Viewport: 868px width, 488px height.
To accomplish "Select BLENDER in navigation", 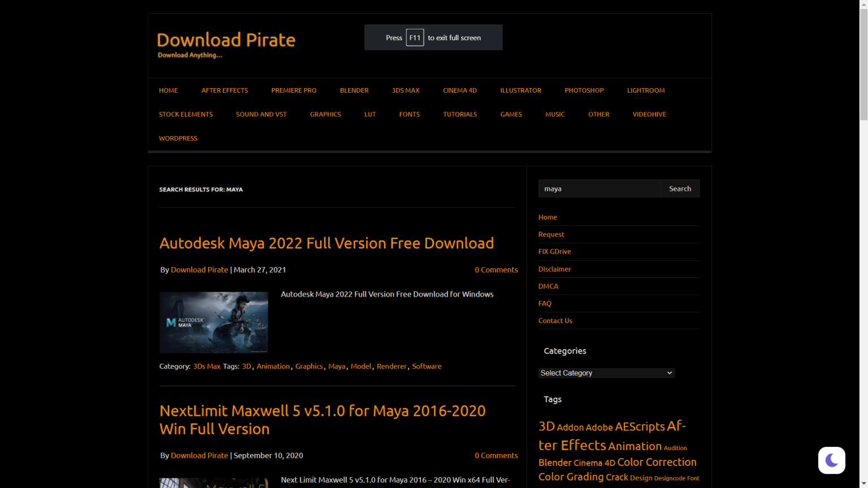I will [354, 90].
